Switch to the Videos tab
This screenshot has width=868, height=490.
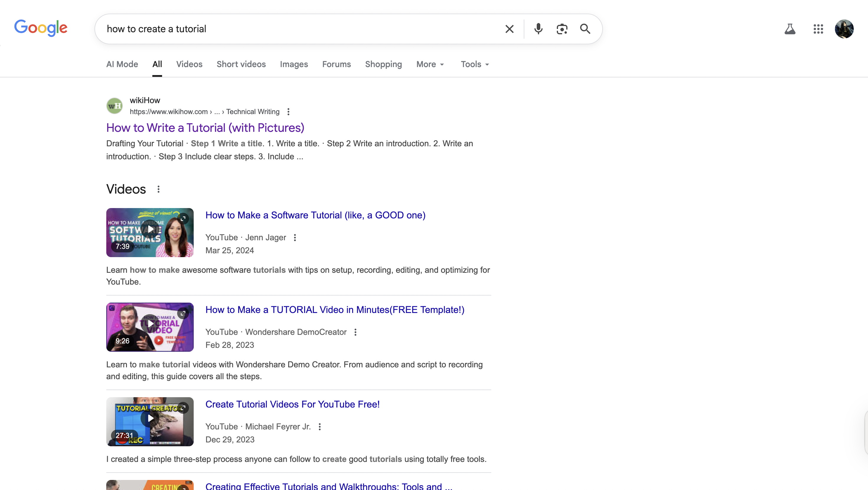(189, 64)
